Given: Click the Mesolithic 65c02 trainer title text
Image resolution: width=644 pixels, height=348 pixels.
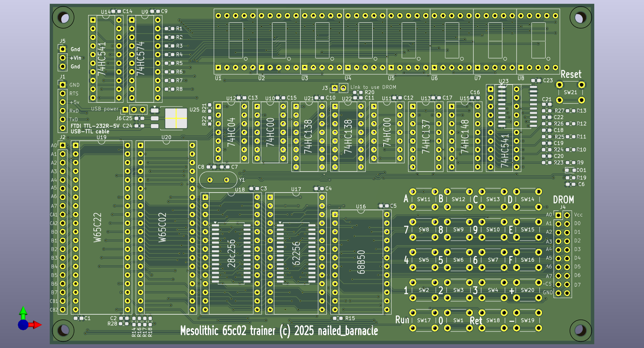Looking at the screenshot, I should (279, 331).
